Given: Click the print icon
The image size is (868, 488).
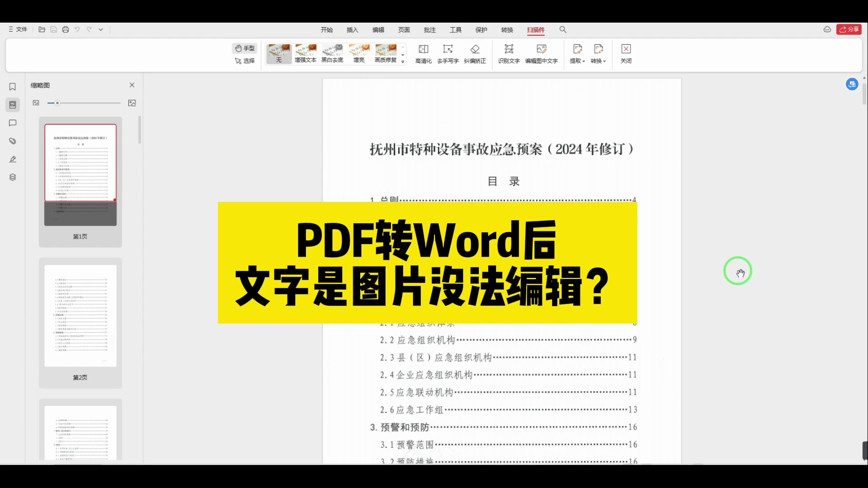Looking at the screenshot, I should tap(66, 29).
